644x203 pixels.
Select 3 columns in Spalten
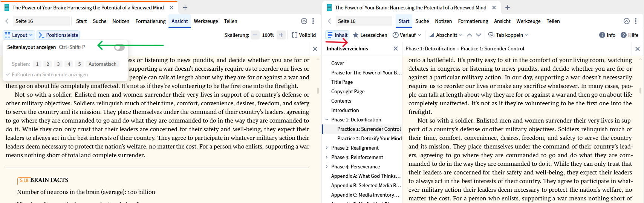58,64
